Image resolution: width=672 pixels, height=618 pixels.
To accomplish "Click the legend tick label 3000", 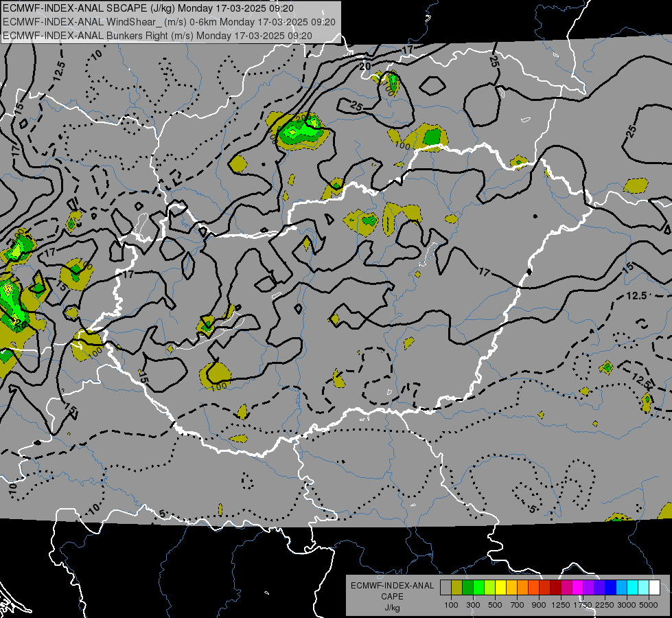I will click(x=627, y=605).
